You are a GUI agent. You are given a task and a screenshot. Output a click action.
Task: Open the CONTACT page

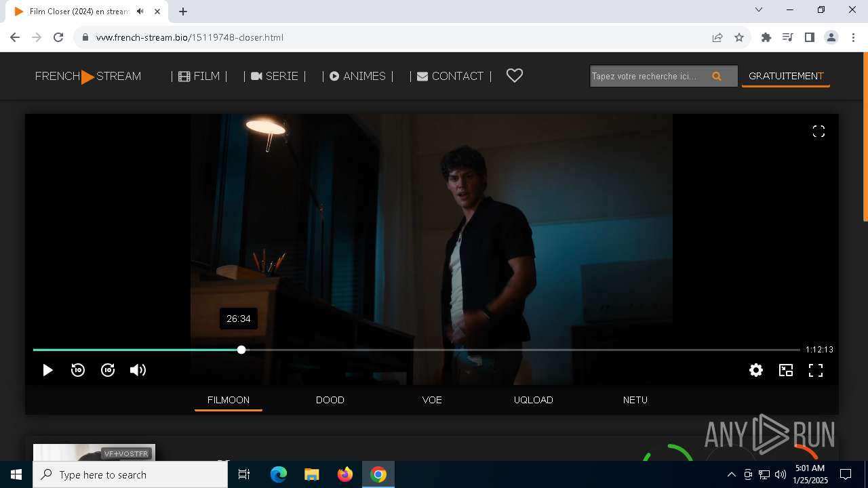(x=450, y=76)
